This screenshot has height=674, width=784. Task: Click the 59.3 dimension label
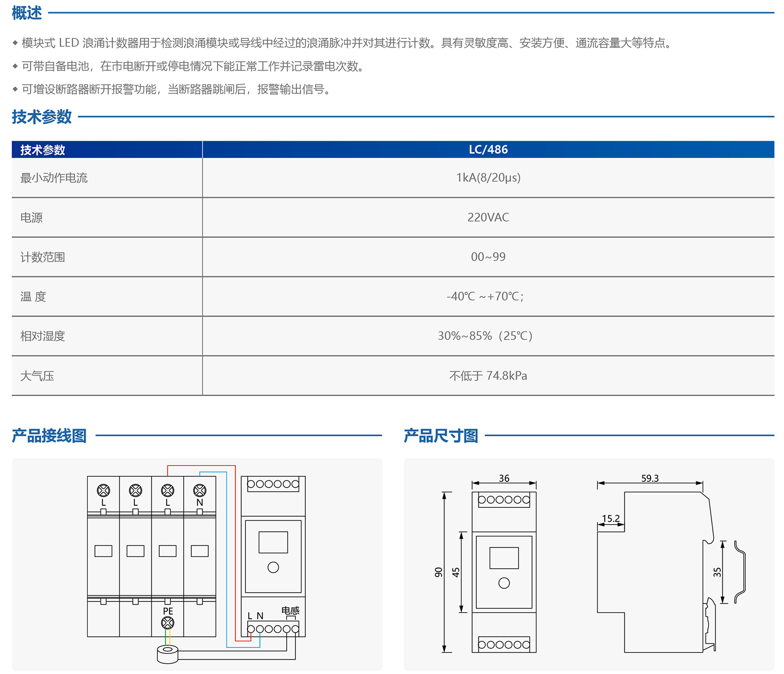pos(650,478)
